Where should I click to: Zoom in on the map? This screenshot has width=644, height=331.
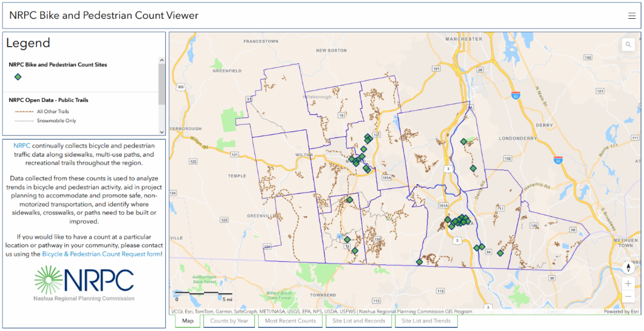pyautogui.click(x=628, y=283)
